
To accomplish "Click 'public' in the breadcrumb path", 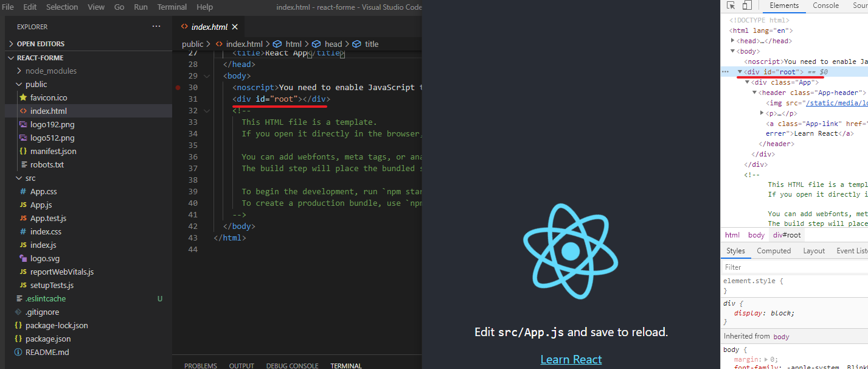I will pos(193,44).
